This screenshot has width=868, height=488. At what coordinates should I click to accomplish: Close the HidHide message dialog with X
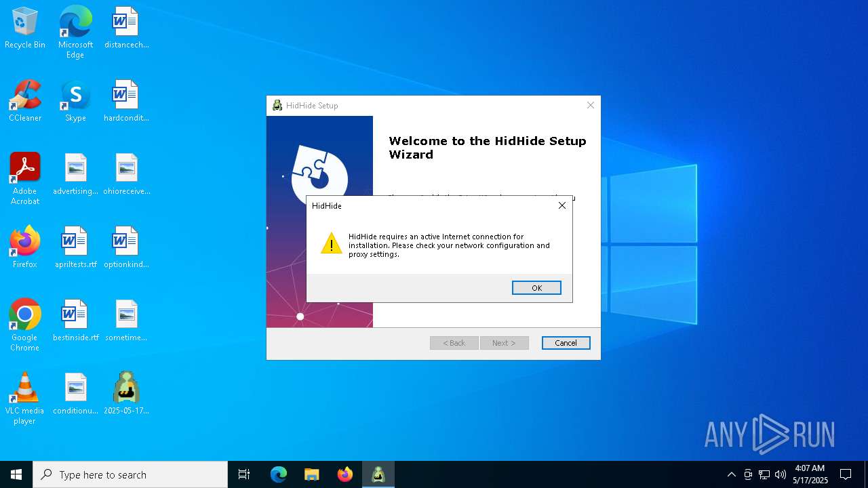[562, 205]
